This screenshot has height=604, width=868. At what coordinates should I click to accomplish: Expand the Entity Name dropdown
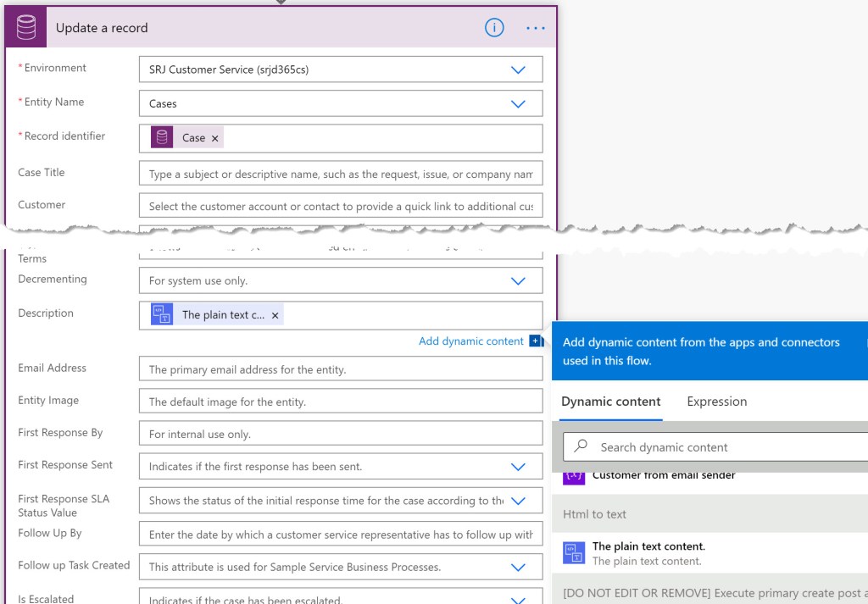pyautogui.click(x=518, y=104)
